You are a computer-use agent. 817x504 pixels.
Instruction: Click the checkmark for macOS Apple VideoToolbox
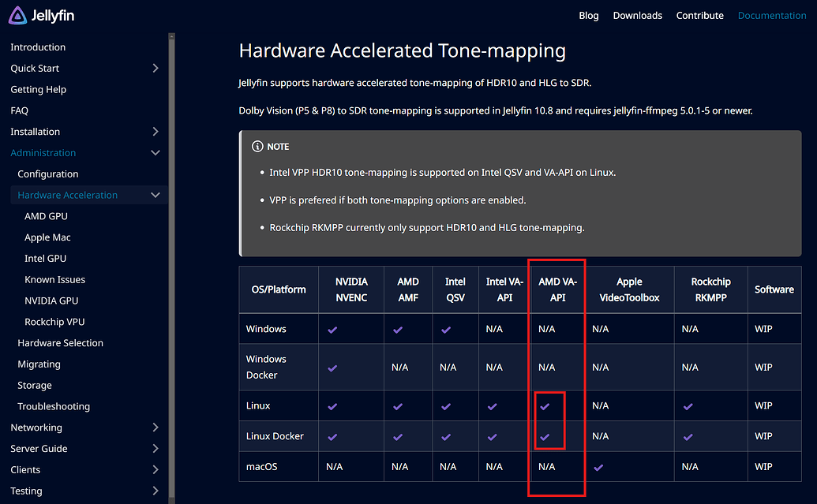598,467
